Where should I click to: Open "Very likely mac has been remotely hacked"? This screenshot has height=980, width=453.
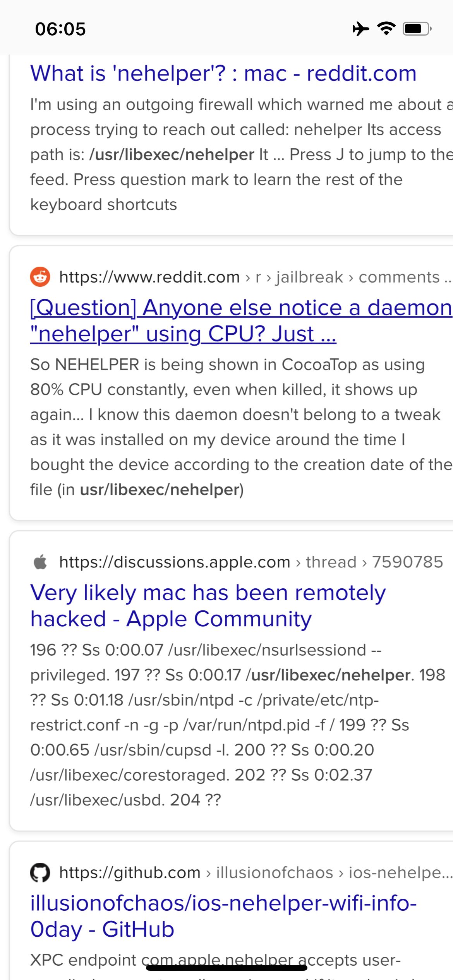208,606
